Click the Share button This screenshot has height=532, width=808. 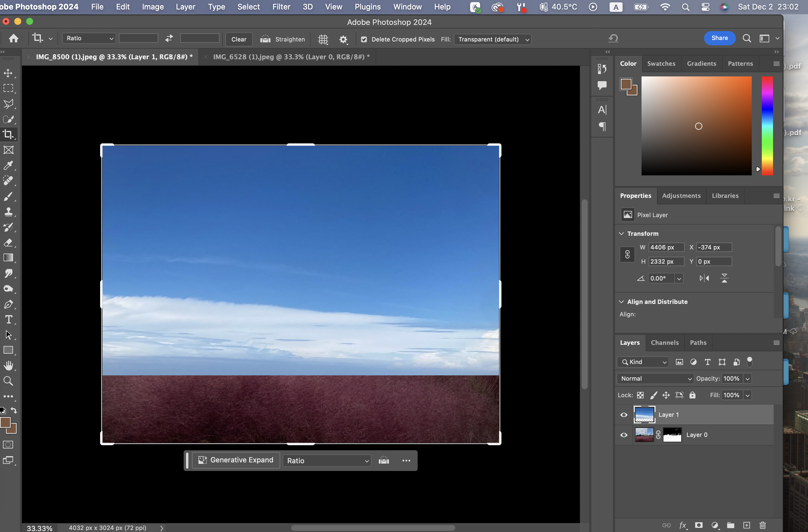pos(719,38)
